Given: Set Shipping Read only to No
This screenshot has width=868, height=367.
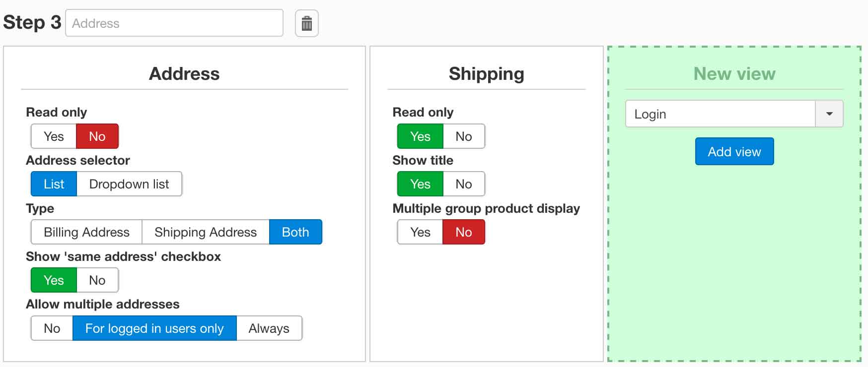Looking at the screenshot, I should point(464,136).
